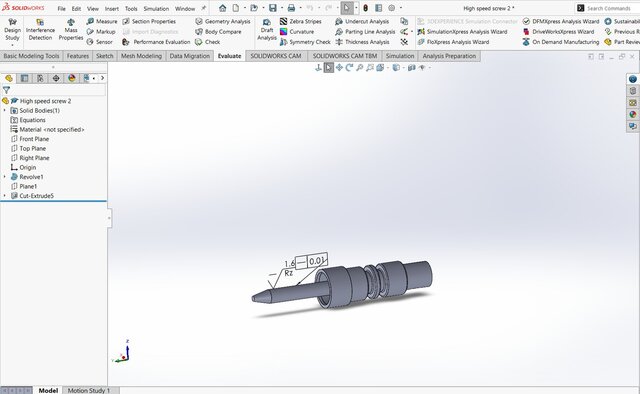Switch to the Analysis Preparation tab
This screenshot has width=640, height=394.
(449, 56)
